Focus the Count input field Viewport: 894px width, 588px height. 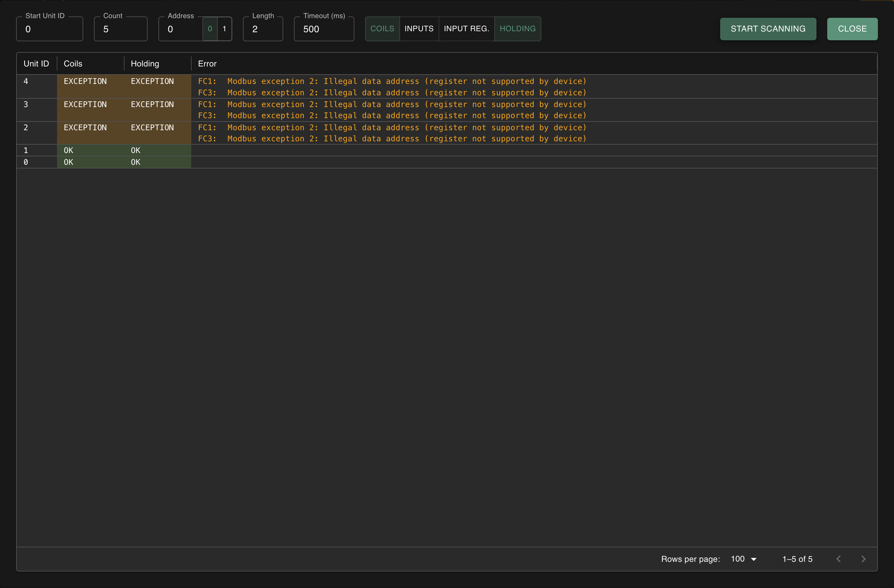[x=120, y=29]
